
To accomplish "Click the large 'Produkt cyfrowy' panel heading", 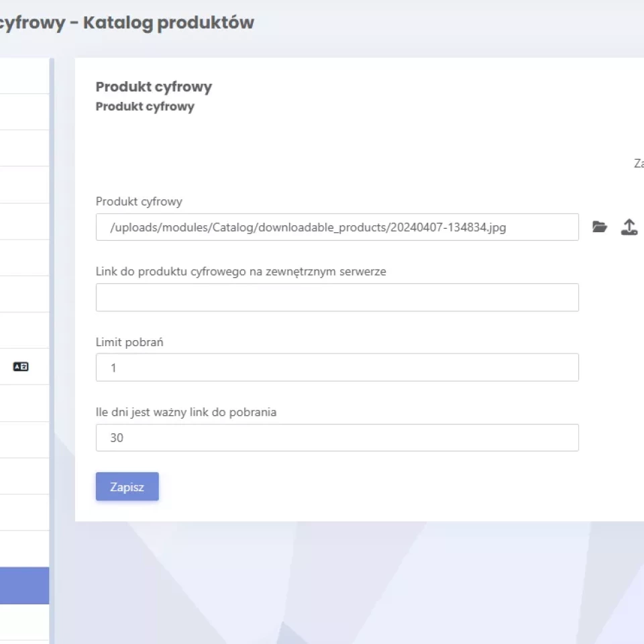I will coord(154,87).
